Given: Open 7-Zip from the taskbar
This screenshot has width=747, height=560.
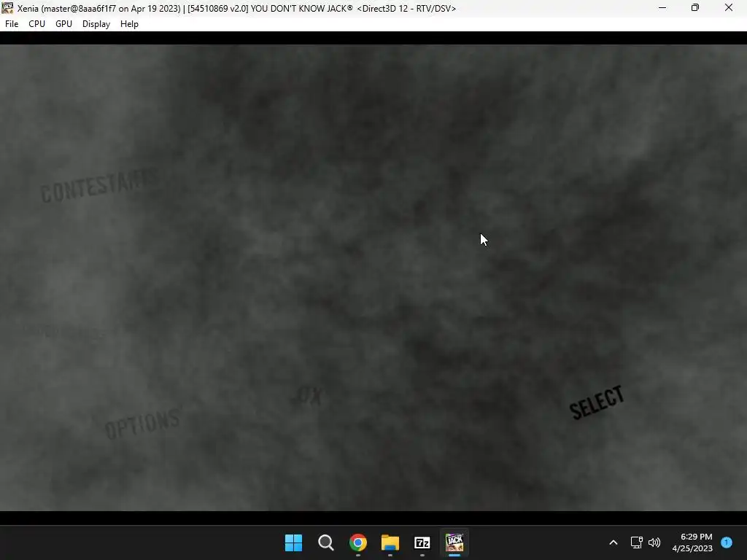Looking at the screenshot, I should pyautogui.click(x=422, y=542).
